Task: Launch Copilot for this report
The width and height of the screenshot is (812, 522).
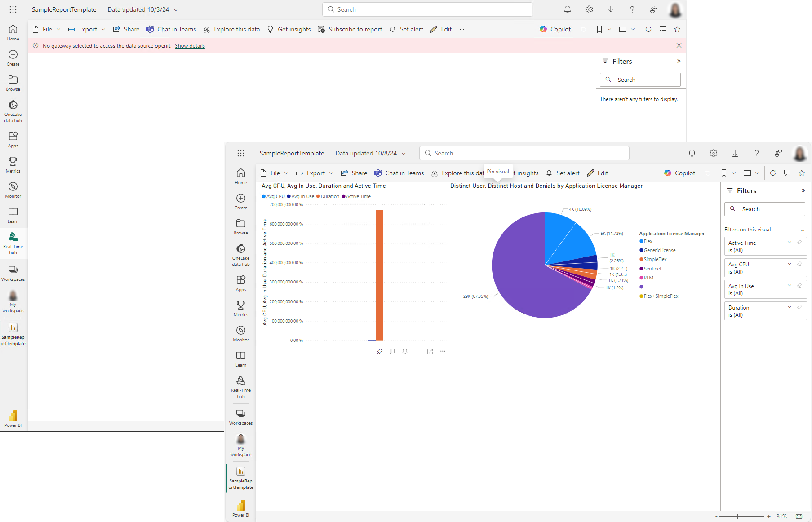Action: coord(679,173)
